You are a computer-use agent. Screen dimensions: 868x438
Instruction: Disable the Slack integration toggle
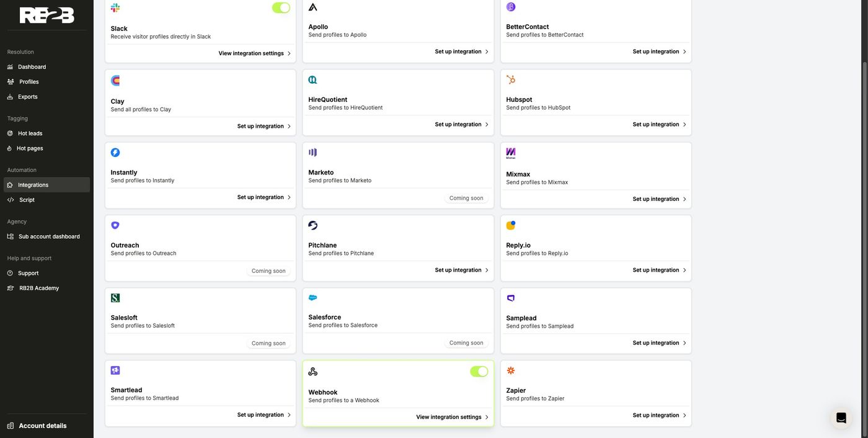[281, 7]
